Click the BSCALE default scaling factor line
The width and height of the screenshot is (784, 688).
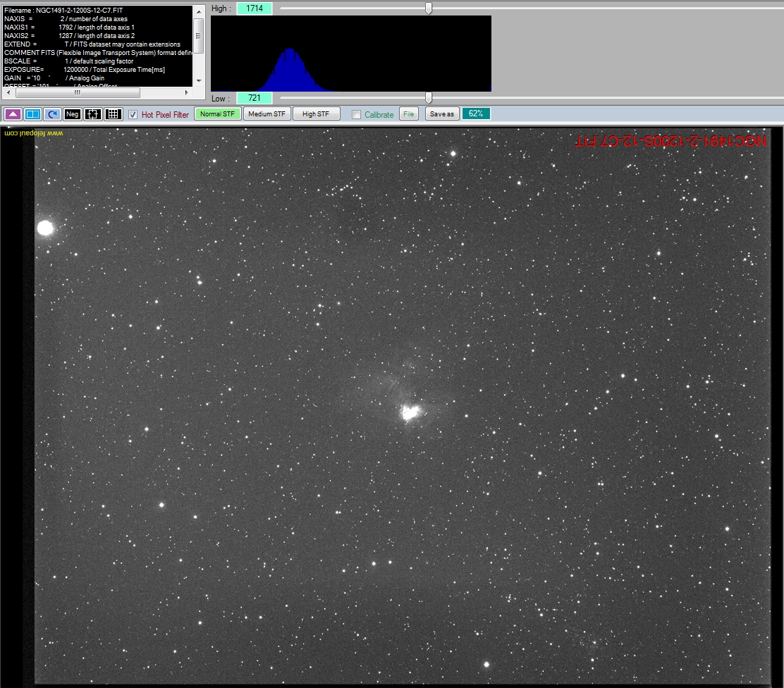(69, 61)
